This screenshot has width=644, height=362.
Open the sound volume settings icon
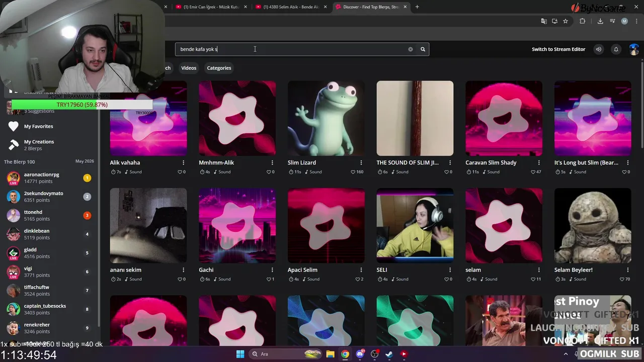598,49
